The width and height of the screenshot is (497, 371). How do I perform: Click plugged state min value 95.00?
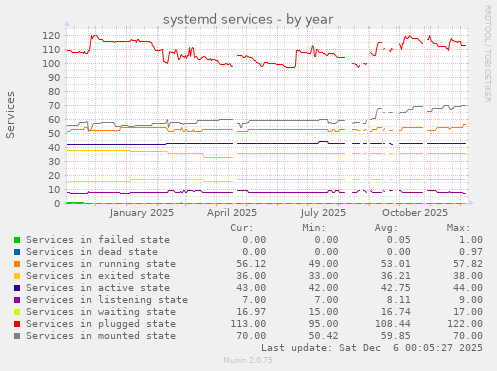pyautogui.click(x=323, y=324)
